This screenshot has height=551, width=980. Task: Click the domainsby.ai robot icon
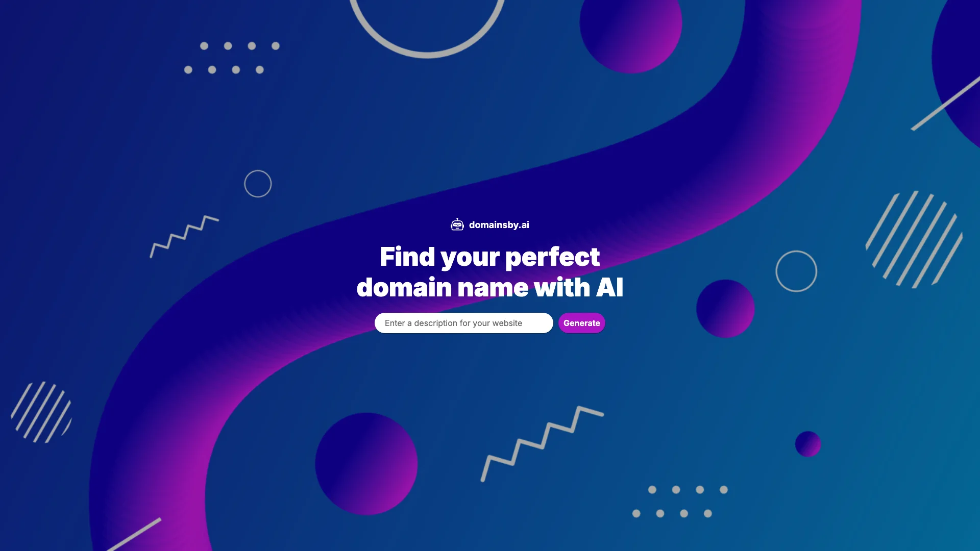(457, 224)
